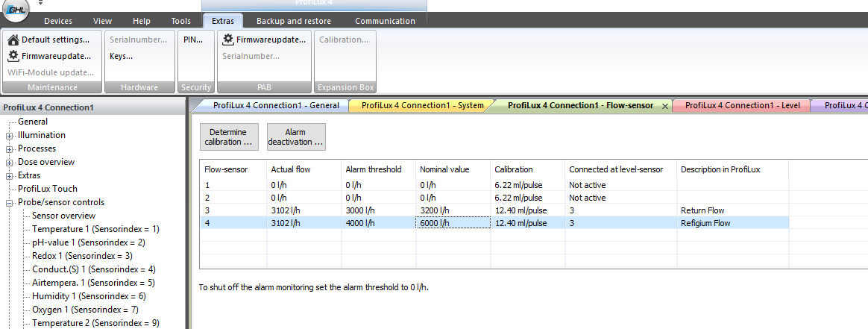Expand the Illumination tree node

pos(10,136)
